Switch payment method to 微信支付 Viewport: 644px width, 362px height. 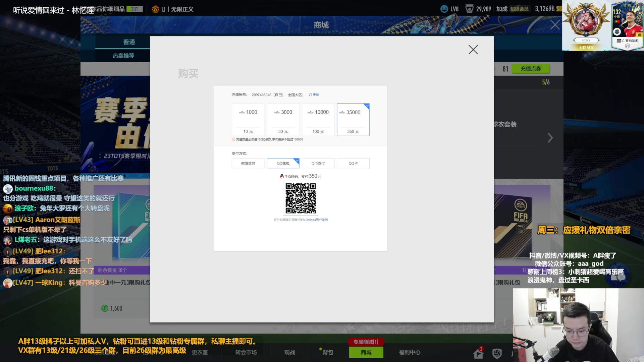pos(248,163)
